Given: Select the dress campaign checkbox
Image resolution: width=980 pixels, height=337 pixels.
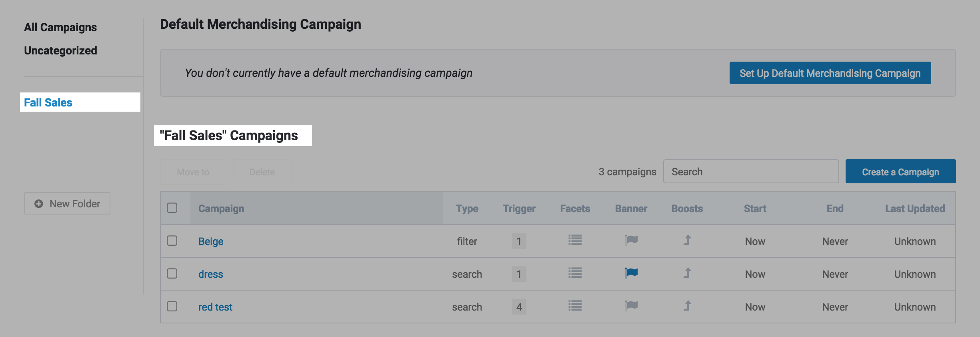Looking at the screenshot, I should [172, 273].
